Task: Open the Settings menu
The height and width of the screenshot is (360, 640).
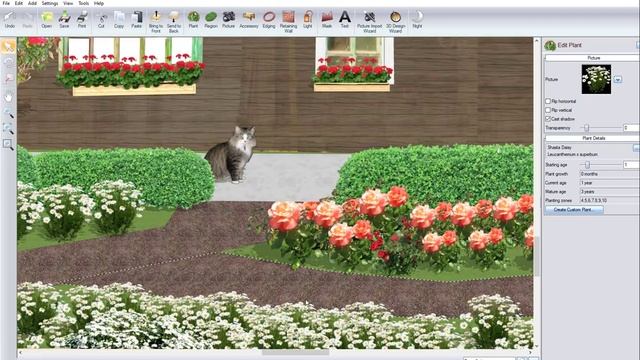Action: point(50,3)
